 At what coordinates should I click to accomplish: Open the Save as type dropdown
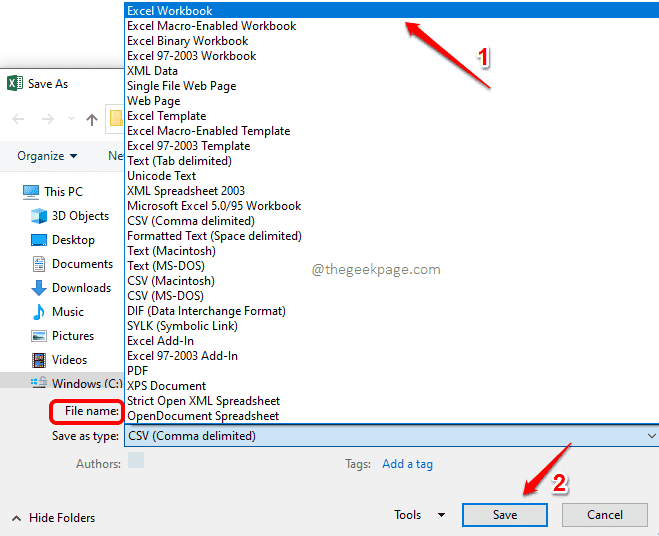pos(390,436)
